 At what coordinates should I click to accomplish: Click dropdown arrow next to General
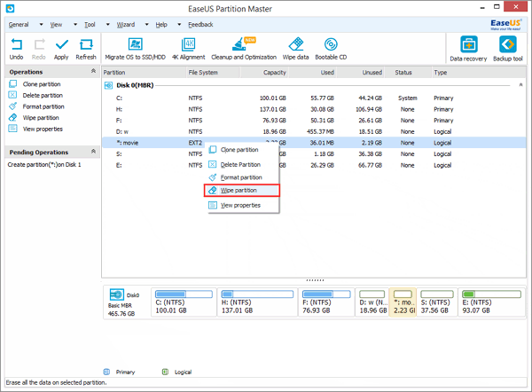pos(41,25)
